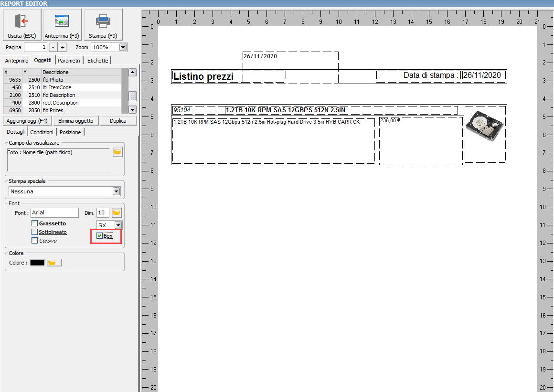Select the rect Description row
This screenshot has width=554, height=392.
(63, 103)
